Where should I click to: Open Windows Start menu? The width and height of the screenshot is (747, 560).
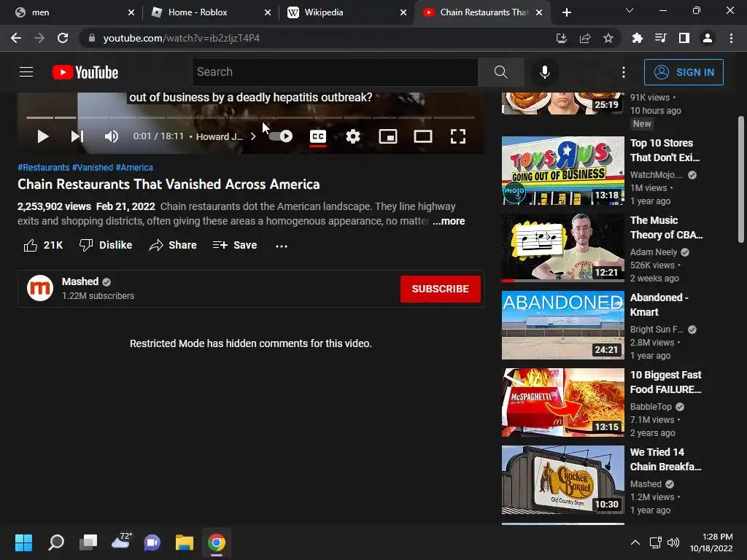click(x=23, y=542)
